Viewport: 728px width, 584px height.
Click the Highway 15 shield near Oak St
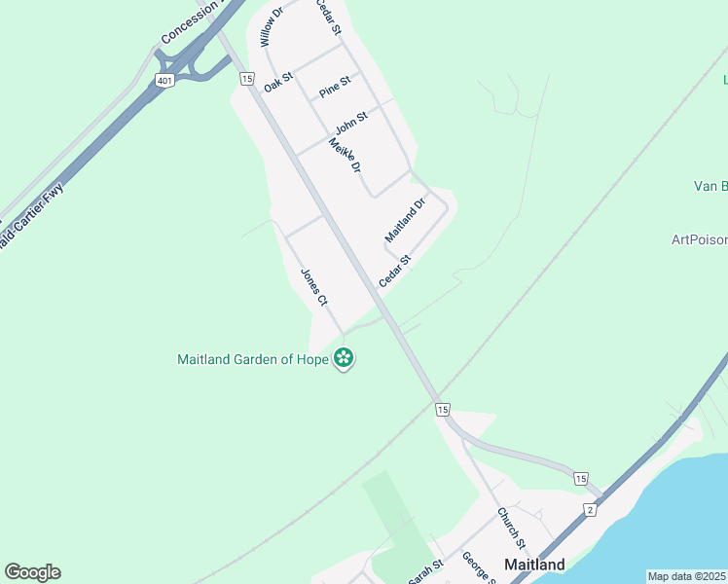click(x=247, y=79)
